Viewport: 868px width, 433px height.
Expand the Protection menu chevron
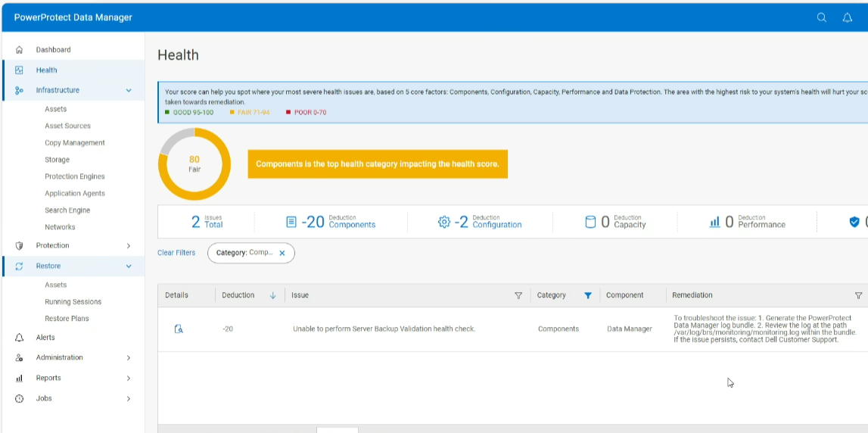click(x=129, y=246)
